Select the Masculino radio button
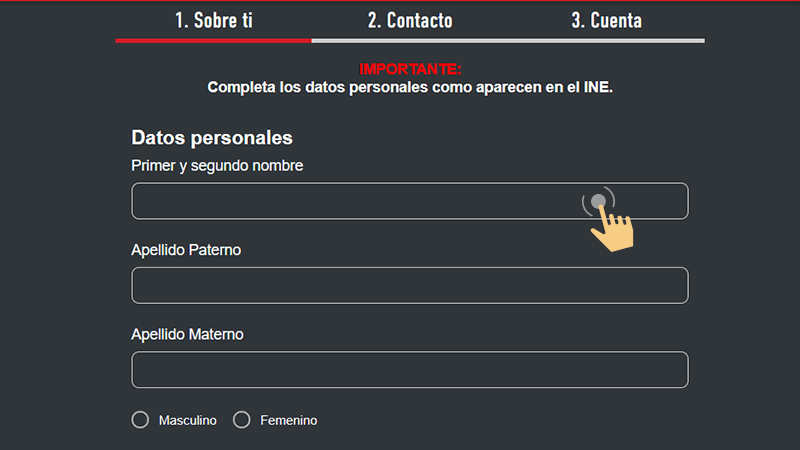Viewport: 800px width, 450px height. tap(140, 420)
